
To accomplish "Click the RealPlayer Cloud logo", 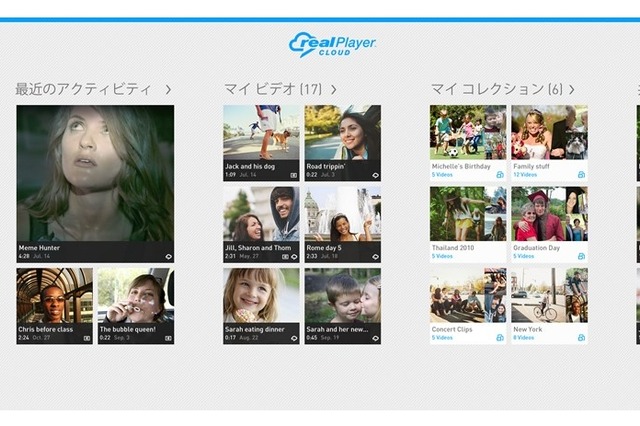I will 332,44.
